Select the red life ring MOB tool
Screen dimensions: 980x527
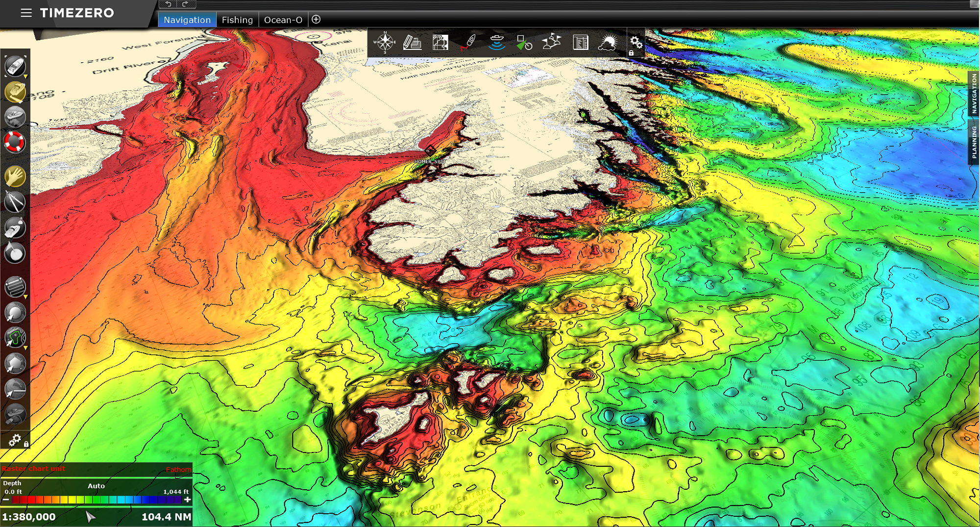[15, 142]
